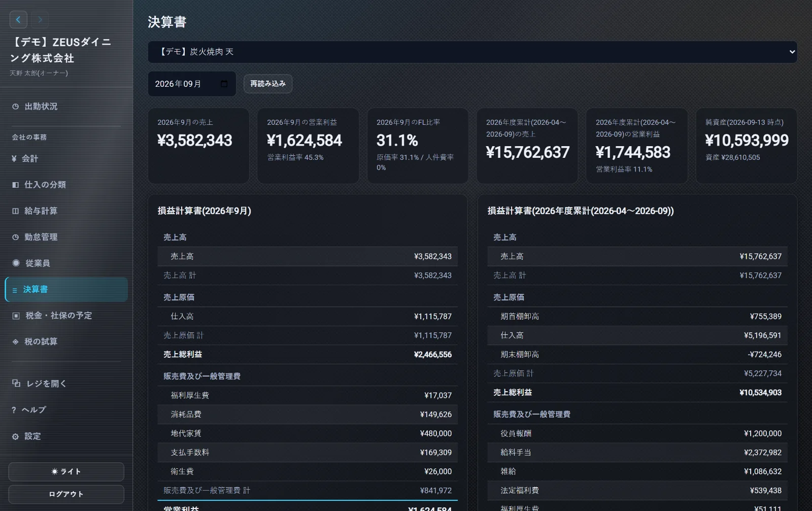Click the 給与計算 sidebar icon
This screenshot has width=812, height=511.
pos(15,211)
